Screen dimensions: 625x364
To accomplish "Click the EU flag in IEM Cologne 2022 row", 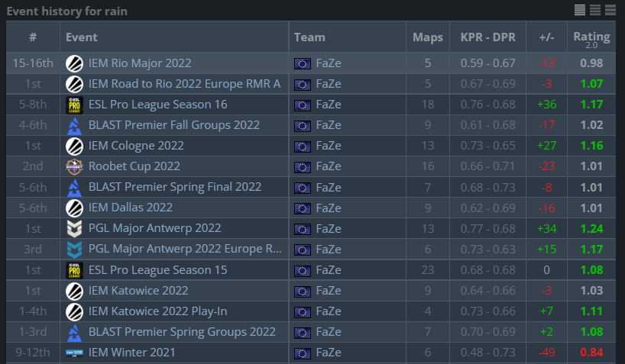I will (302, 147).
